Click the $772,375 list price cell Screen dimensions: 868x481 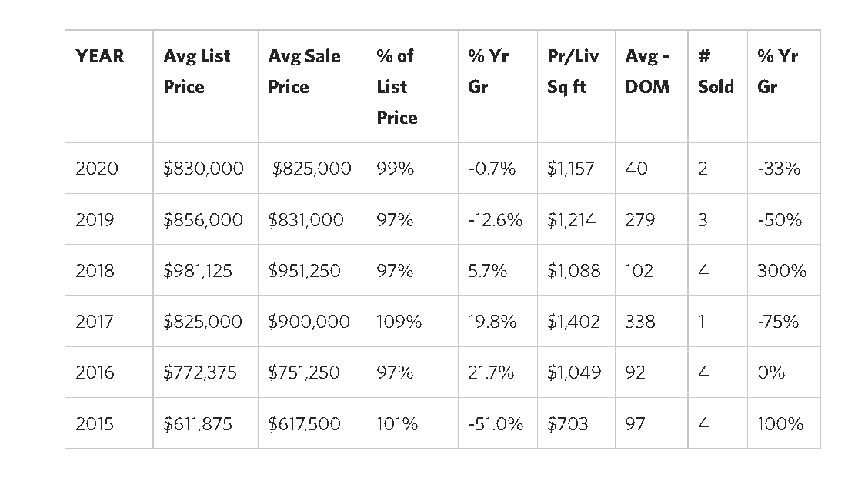200,372
